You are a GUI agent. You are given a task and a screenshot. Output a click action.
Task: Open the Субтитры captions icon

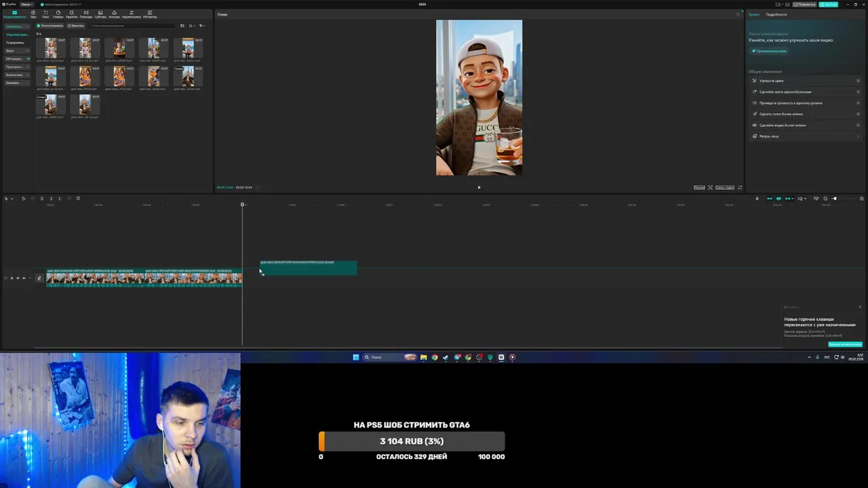click(x=100, y=14)
